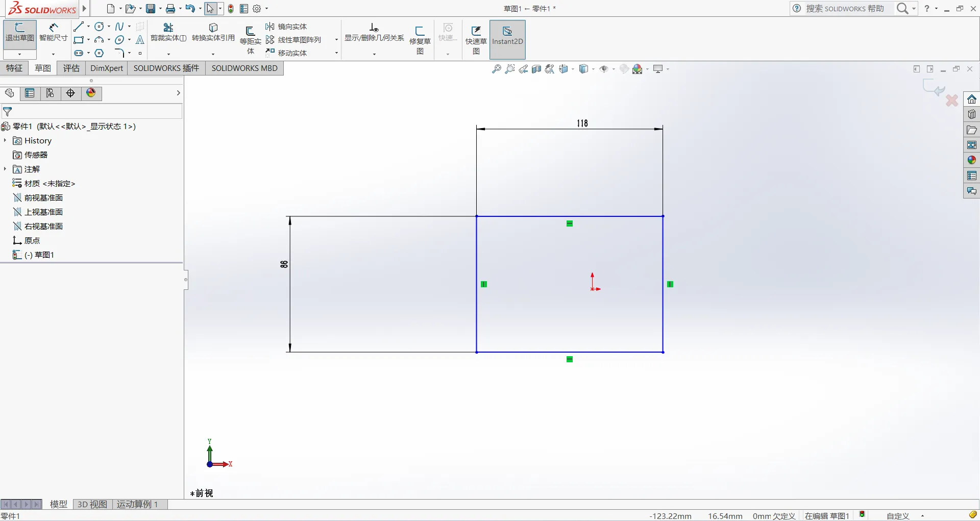Click the Display/Delete Relations icon
Screen dimensions: 980x521
click(x=374, y=28)
